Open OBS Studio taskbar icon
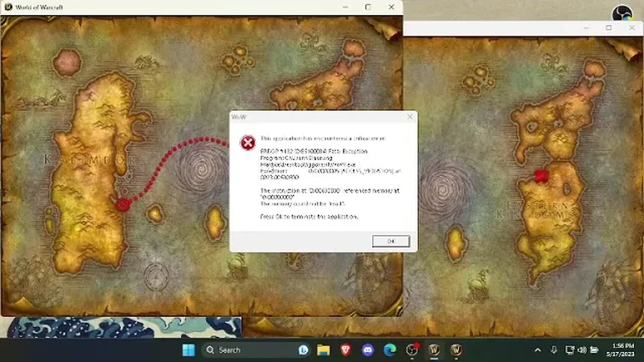Viewport: 644px width, 362px height. point(412,350)
